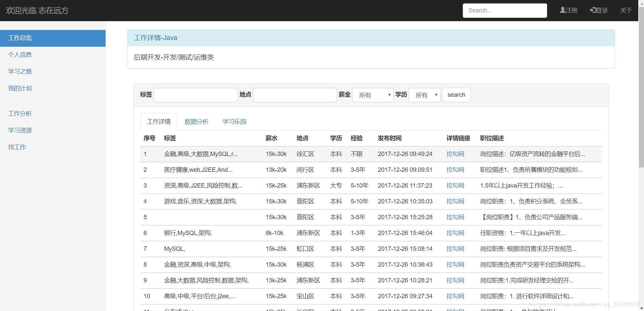Click description 任职资格：1.一年以上java开发...
The image size is (644, 311).
click(523, 233)
